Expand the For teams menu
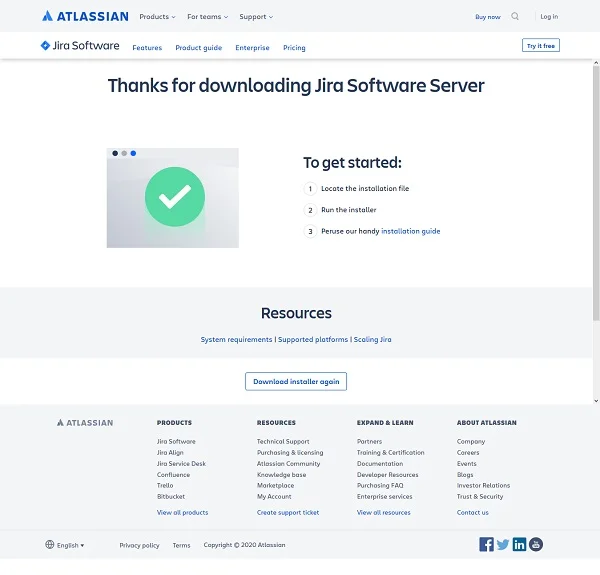Image resolution: width=600 pixels, height=575 pixels. click(207, 16)
